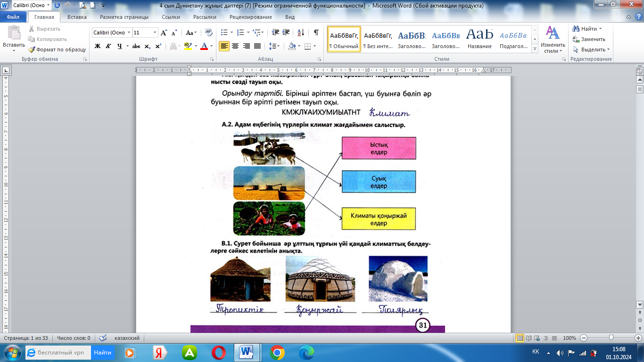Enable center text alignment
The image size is (644, 362).
[x=235, y=46]
